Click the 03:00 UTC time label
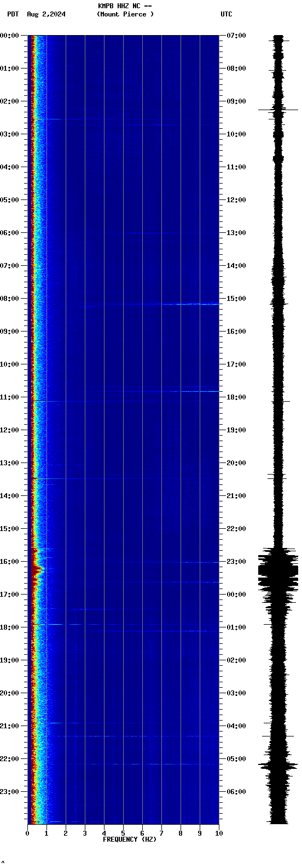Viewport: 302px width, 868px height. pos(236,693)
